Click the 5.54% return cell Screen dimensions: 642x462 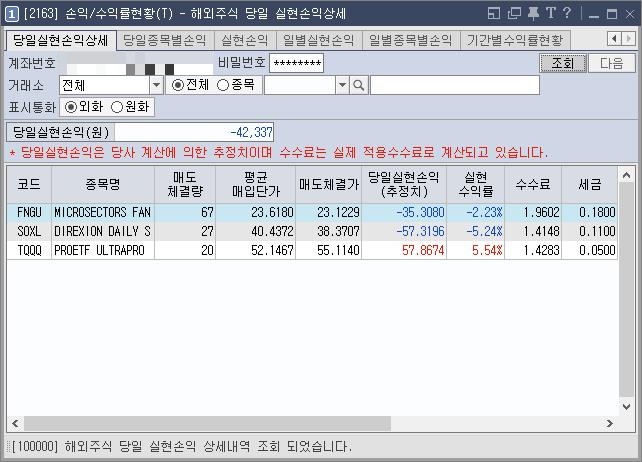tap(476, 250)
